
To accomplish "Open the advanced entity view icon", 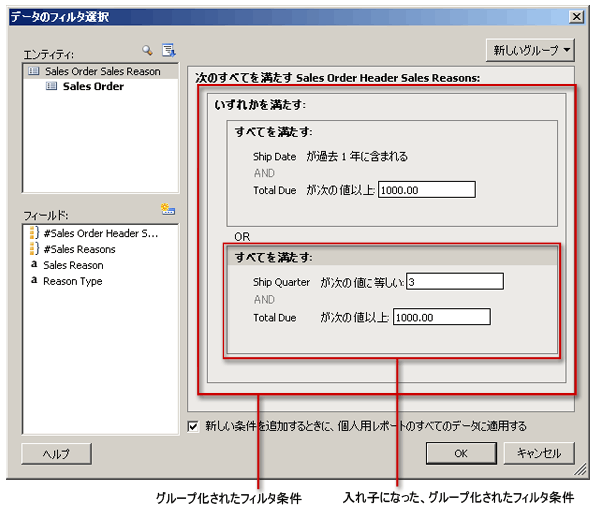I will tap(168, 50).
